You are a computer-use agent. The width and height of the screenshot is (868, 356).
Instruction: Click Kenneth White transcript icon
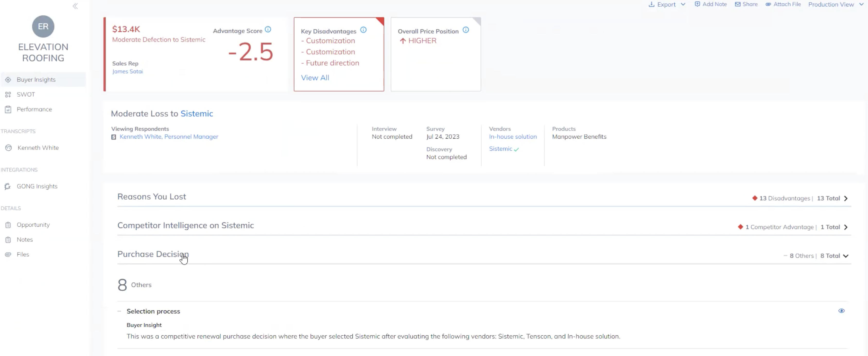(8, 148)
